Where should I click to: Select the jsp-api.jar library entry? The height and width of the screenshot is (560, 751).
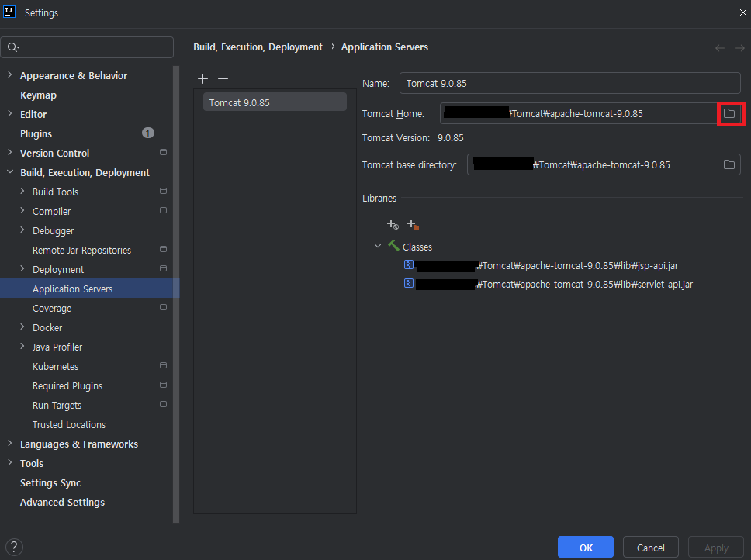pyautogui.click(x=542, y=265)
